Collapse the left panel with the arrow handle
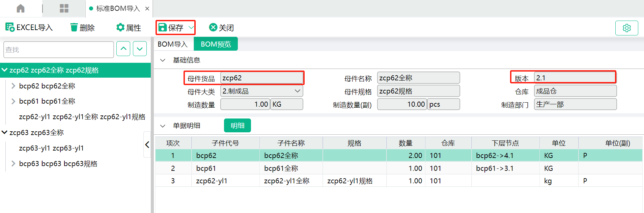The width and height of the screenshot is (644, 213). click(x=147, y=144)
